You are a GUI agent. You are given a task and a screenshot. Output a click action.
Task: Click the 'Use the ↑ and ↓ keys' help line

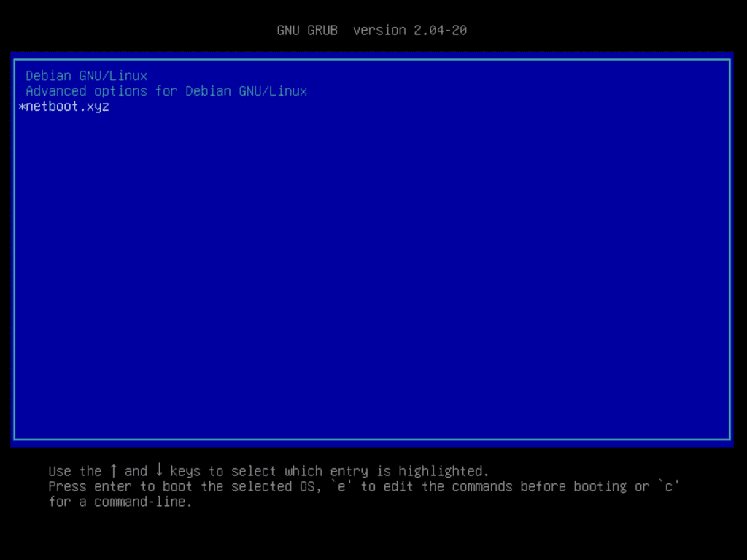click(x=268, y=471)
